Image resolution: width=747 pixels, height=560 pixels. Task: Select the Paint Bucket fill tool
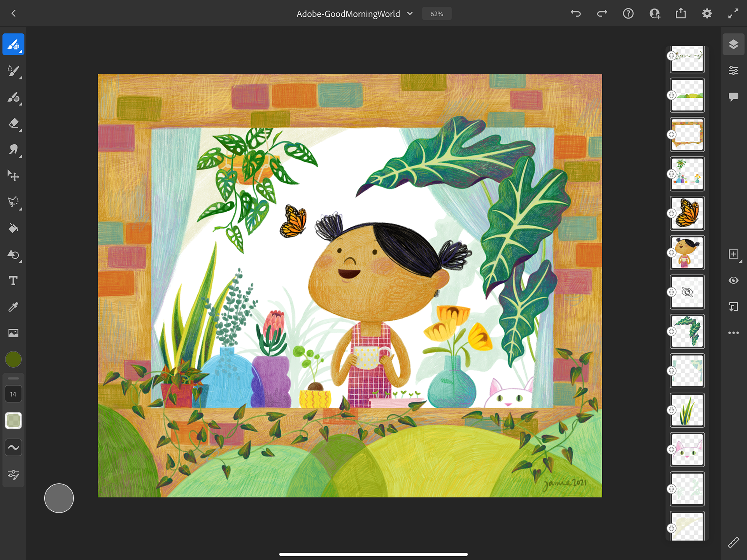(14, 228)
